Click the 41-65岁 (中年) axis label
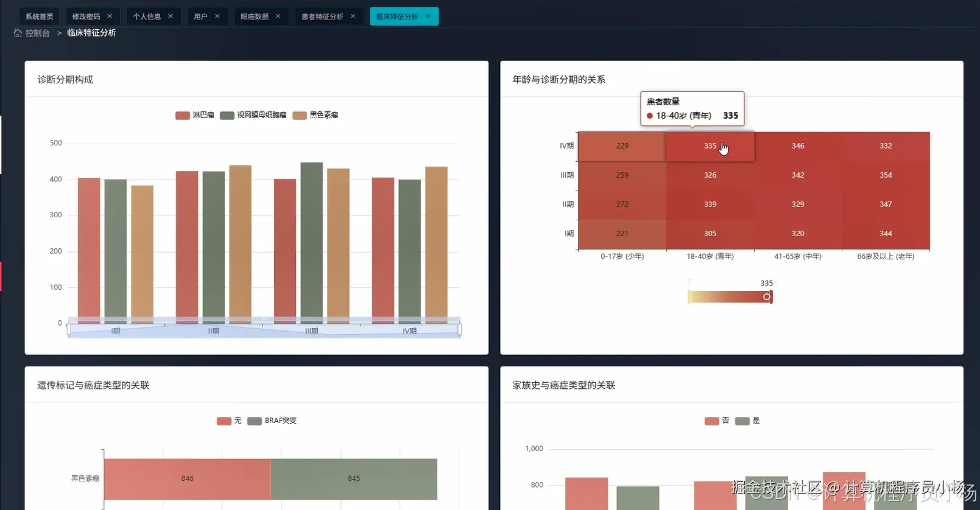Screen dimensions: 980x510 pos(798,256)
